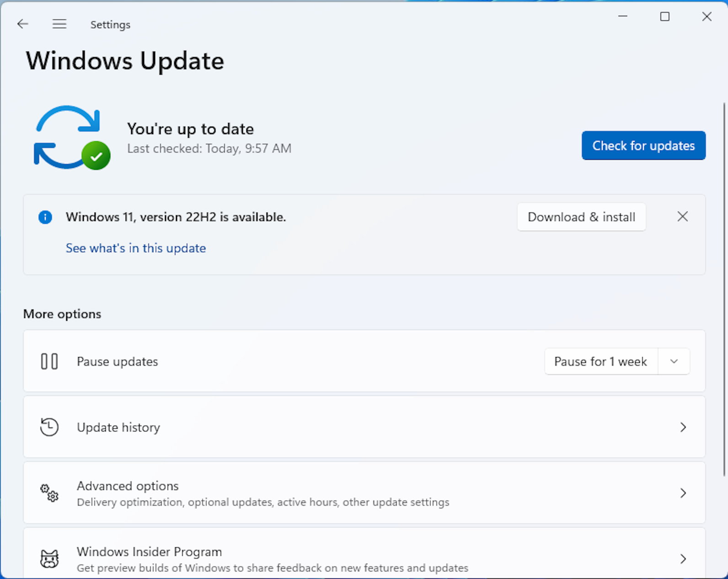Click the More options heading
The height and width of the screenshot is (579, 728).
[x=62, y=314]
